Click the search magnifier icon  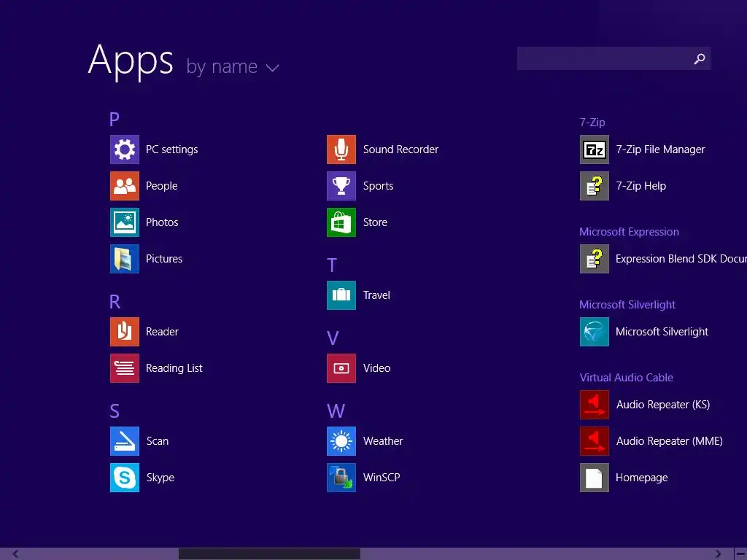700,58
